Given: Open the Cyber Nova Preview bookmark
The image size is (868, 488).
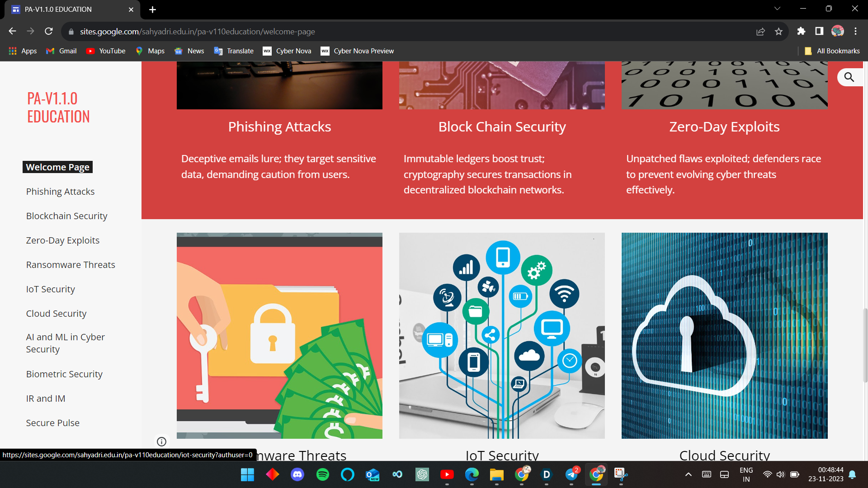Looking at the screenshot, I should [x=357, y=51].
